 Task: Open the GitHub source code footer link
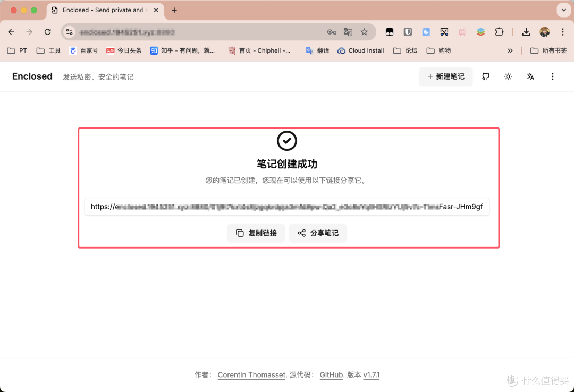pos(331,375)
